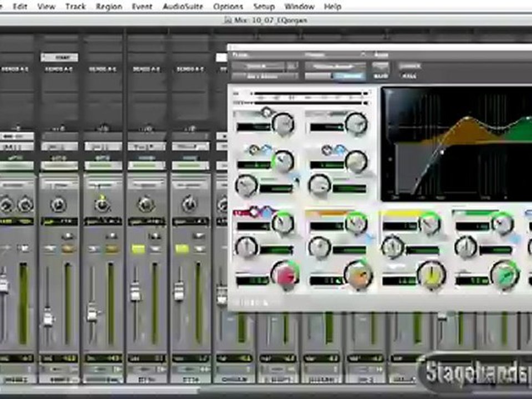Select the LPF low-pass filter type icon
The height and width of the screenshot is (399, 532).
click(340, 150)
